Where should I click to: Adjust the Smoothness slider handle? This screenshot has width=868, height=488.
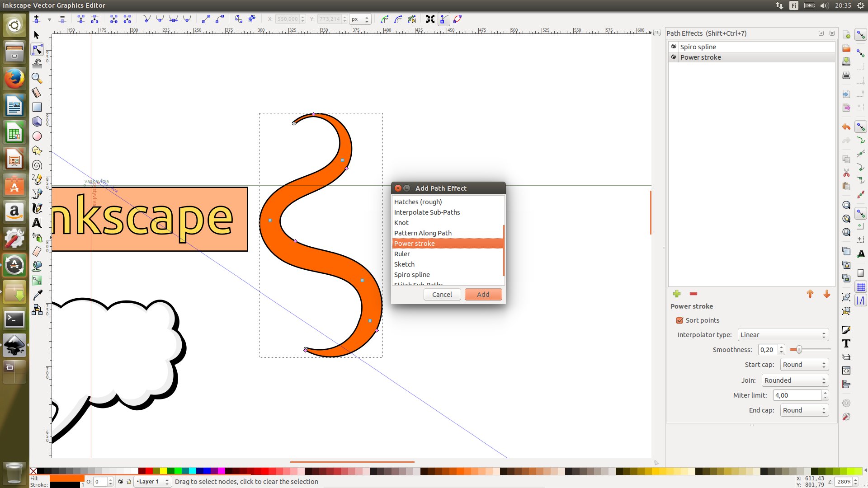tap(799, 350)
